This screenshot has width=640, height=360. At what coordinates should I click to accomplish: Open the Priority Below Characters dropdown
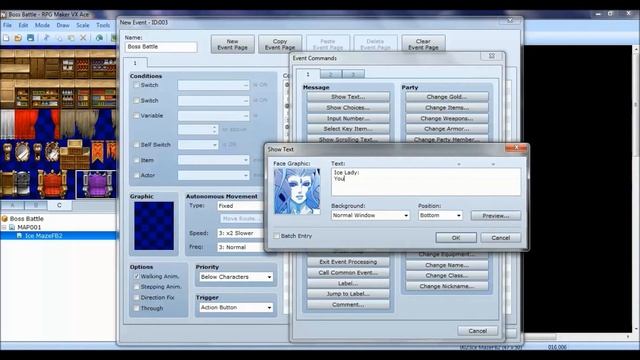click(x=236, y=277)
